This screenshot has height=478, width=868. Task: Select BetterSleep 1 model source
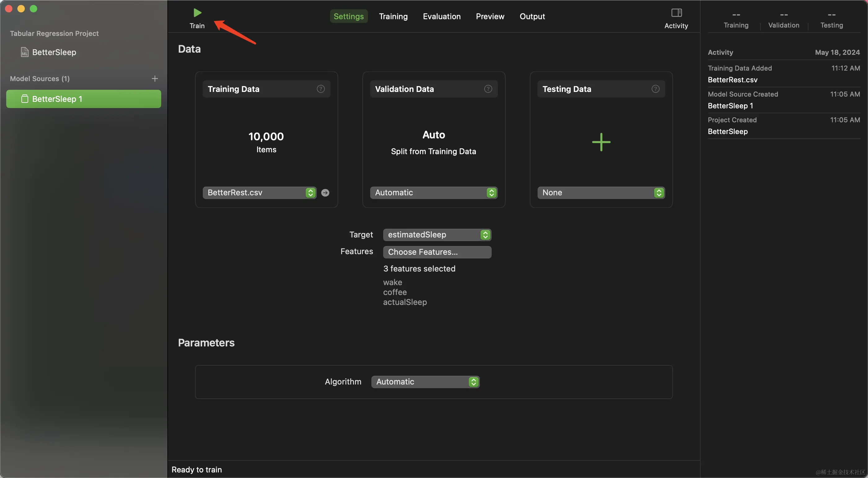(84, 99)
